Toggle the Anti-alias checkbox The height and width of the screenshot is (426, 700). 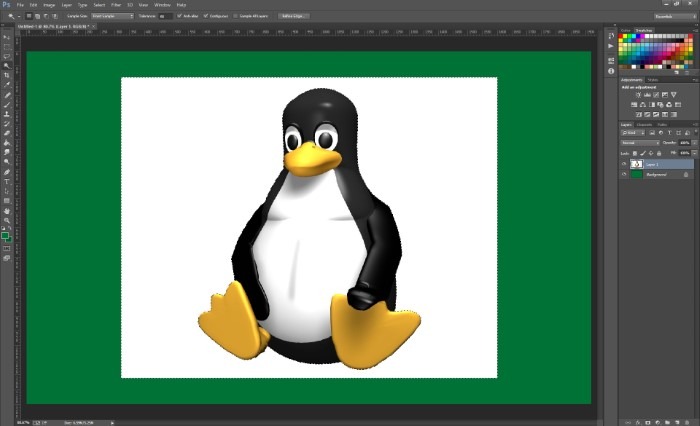tap(179, 16)
